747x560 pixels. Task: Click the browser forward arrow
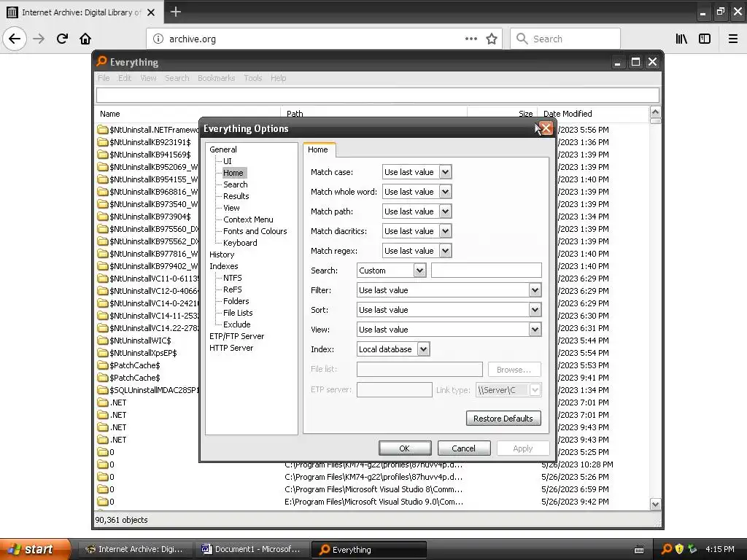(x=39, y=39)
